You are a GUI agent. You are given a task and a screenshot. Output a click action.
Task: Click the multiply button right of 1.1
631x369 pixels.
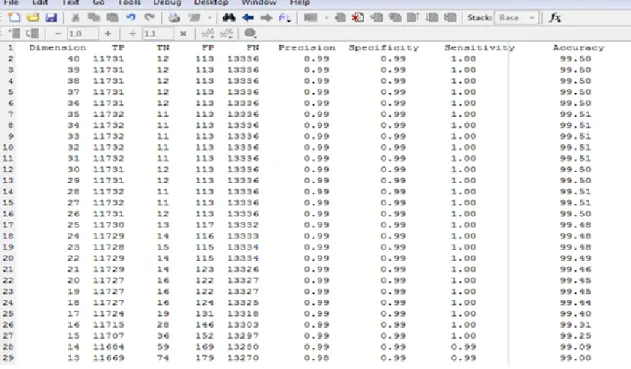pos(183,33)
